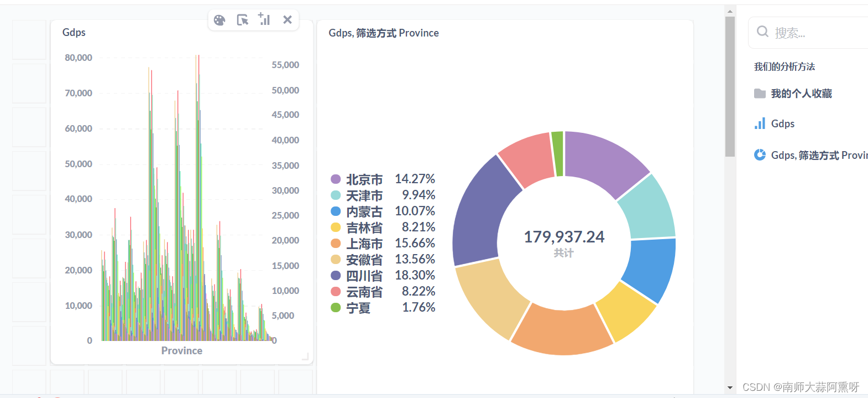
Task: Select the 北京市 legend label
Action: 364,179
